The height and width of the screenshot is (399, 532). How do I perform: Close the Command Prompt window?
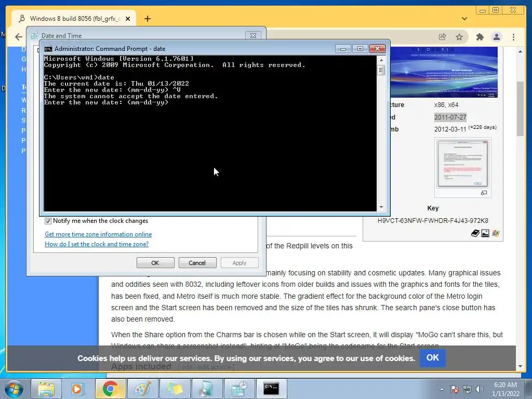click(377, 48)
